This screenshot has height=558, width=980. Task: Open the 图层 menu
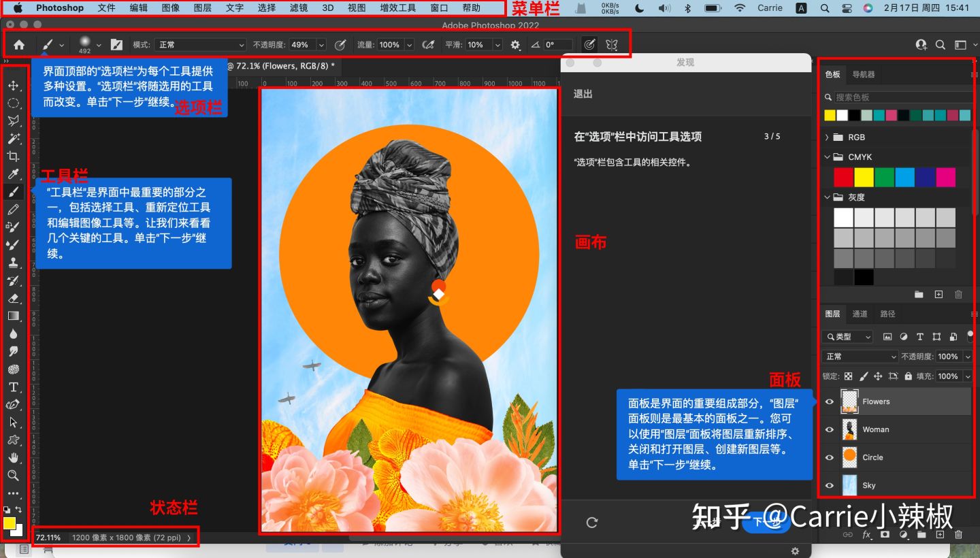tap(202, 8)
